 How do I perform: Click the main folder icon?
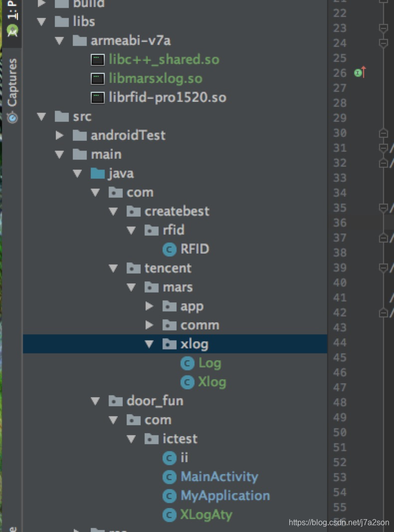click(80, 154)
